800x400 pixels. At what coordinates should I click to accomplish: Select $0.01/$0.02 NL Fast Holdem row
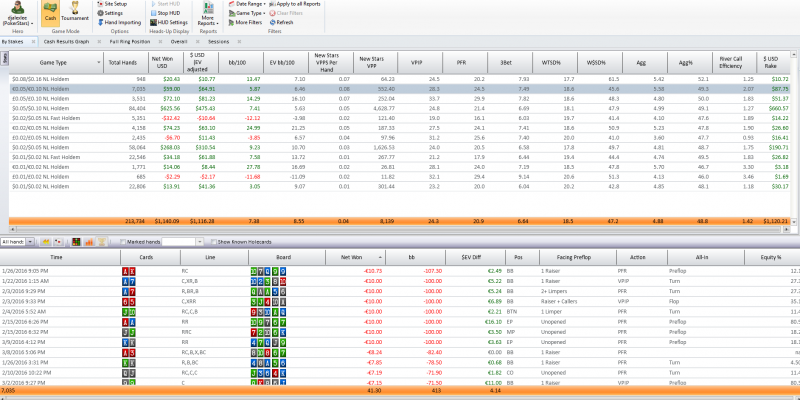[x=400, y=156]
